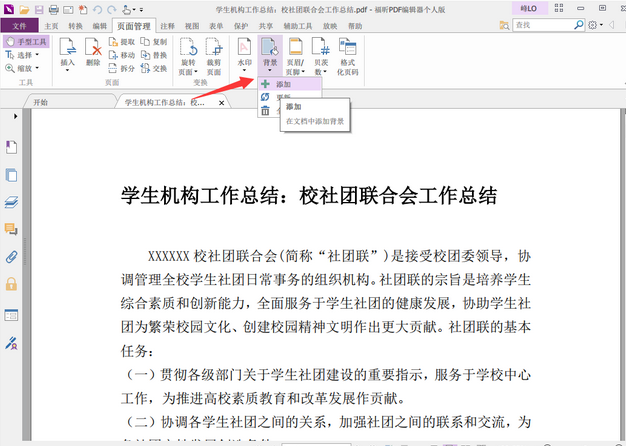Open the 放映 ribbon tab
Screen dimensions: 626x446
[330, 26]
